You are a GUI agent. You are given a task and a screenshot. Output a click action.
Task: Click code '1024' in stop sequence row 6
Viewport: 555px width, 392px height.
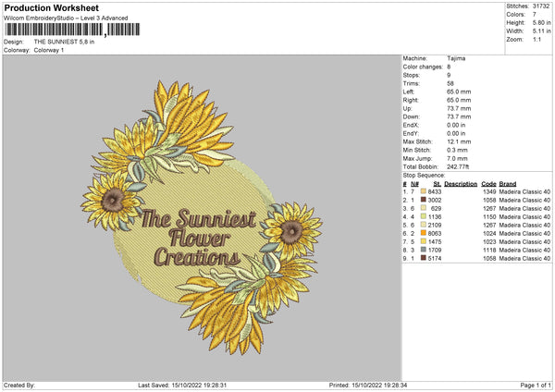point(489,234)
